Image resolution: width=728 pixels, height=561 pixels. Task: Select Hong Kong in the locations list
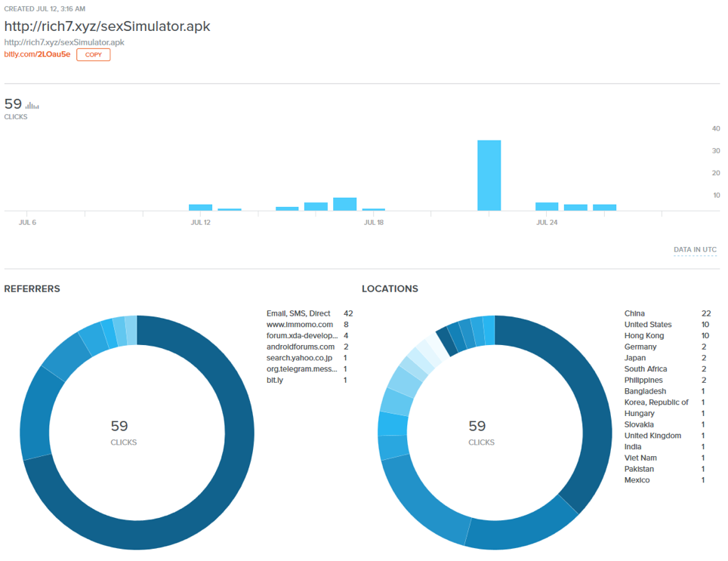coord(643,335)
